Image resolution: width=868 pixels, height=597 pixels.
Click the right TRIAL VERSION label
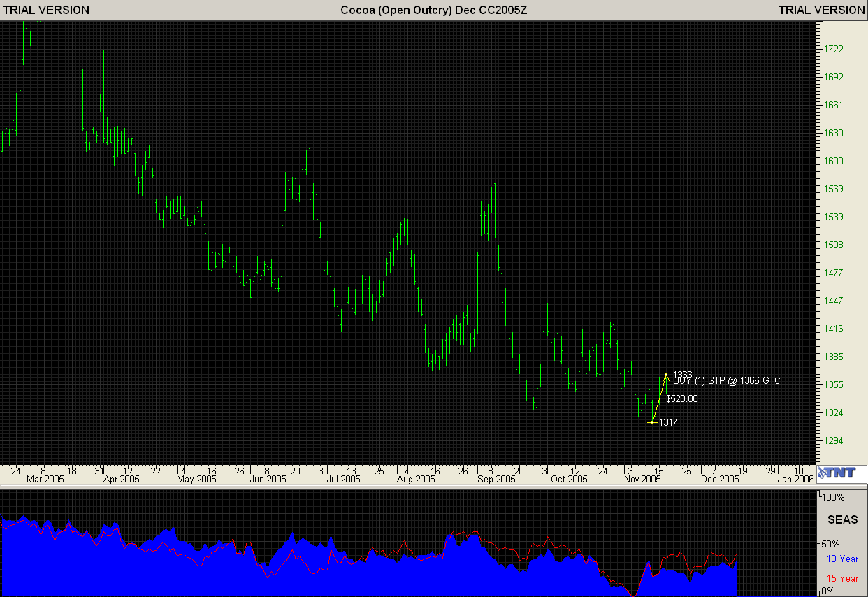pyautogui.click(x=821, y=10)
